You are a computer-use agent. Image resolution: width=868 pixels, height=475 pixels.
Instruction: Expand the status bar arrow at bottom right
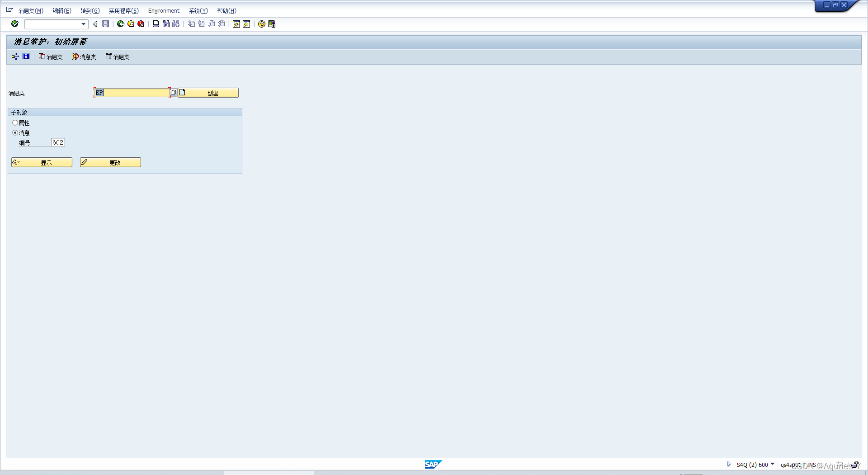click(729, 464)
